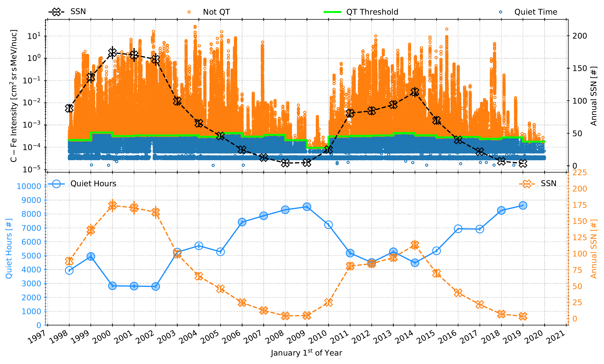Click the 2019 Quiet Hours data point
604x364 pixels.
[523, 205]
